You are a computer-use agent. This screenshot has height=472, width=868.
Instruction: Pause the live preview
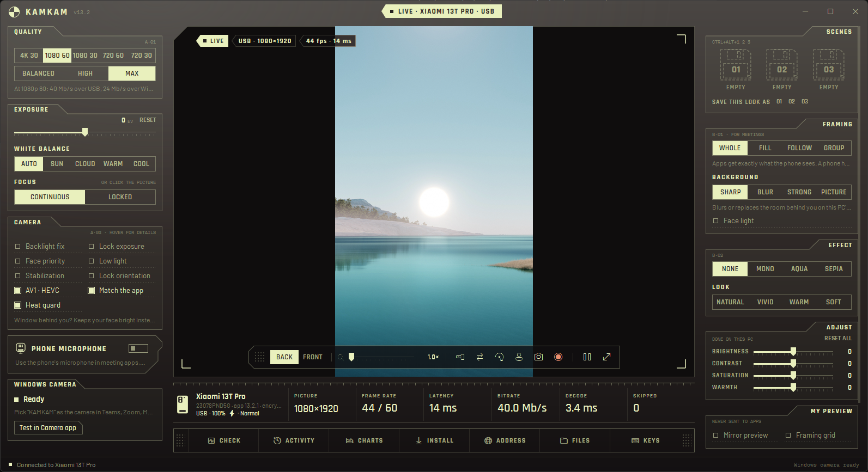coord(587,357)
